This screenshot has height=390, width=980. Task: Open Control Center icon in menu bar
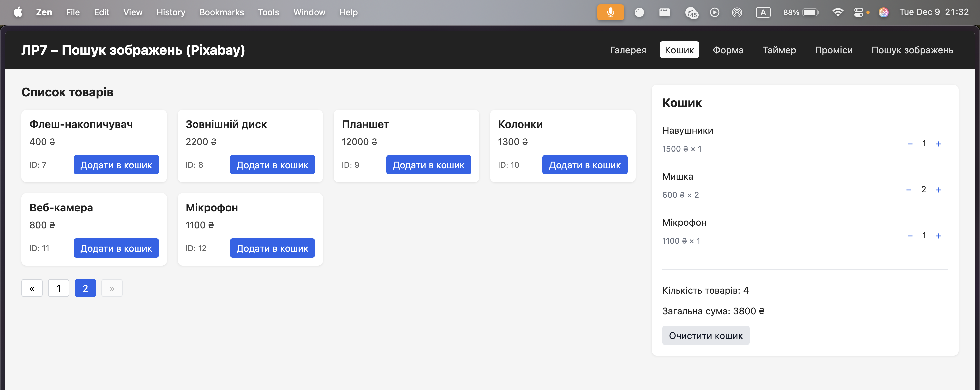[x=859, y=12]
